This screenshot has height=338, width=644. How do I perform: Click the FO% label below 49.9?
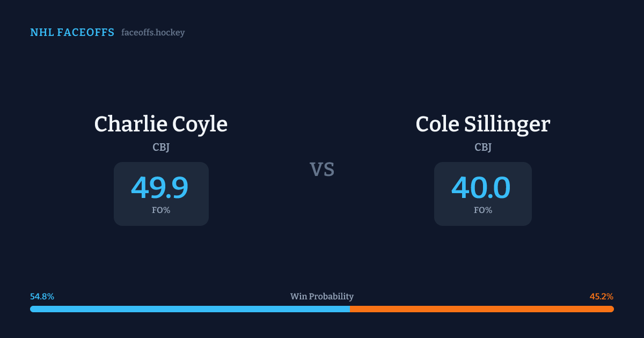[x=161, y=210]
